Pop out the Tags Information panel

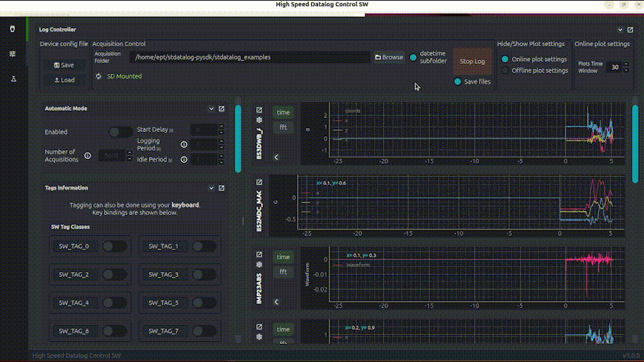[x=221, y=188]
